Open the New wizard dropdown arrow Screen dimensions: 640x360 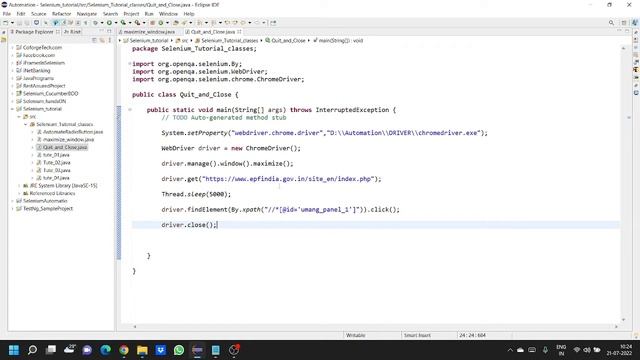[12, 23]
